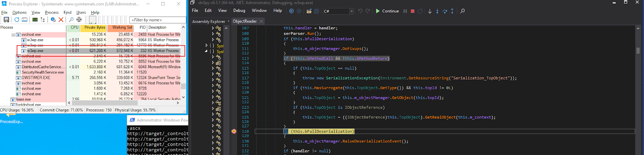
Task: Click the dnSpy code editor vertical scrollbar thumb
Action: (638, 50)
